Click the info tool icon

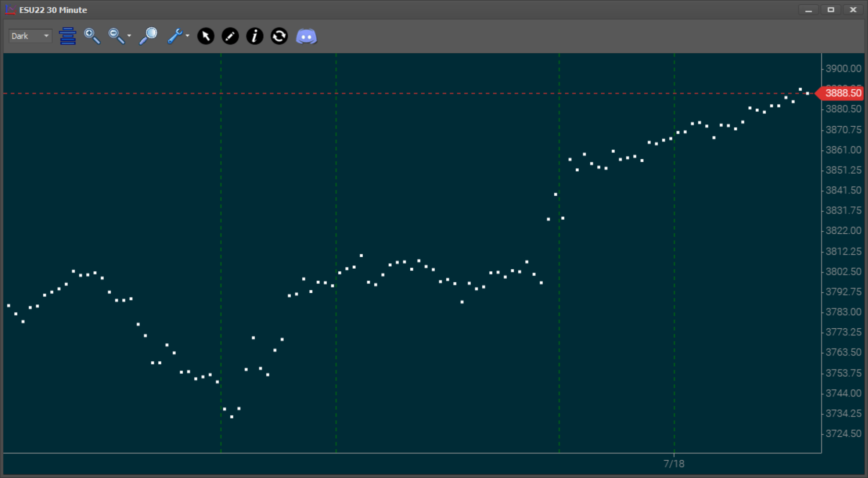(255, 36)
